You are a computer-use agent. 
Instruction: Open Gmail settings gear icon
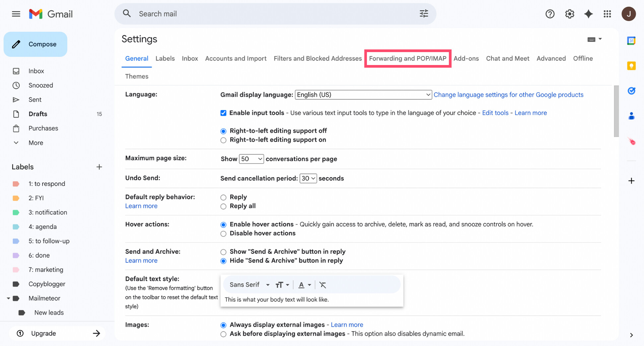click(569, 14)
